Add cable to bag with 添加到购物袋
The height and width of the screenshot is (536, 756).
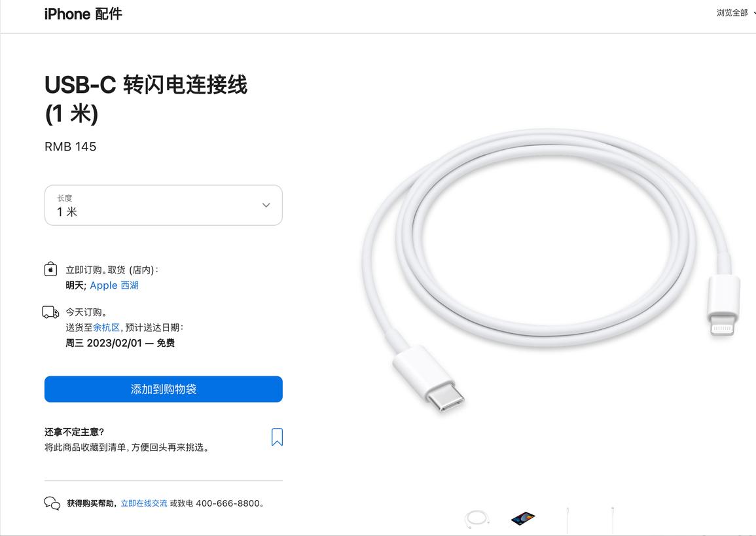(x=164, y=389)
